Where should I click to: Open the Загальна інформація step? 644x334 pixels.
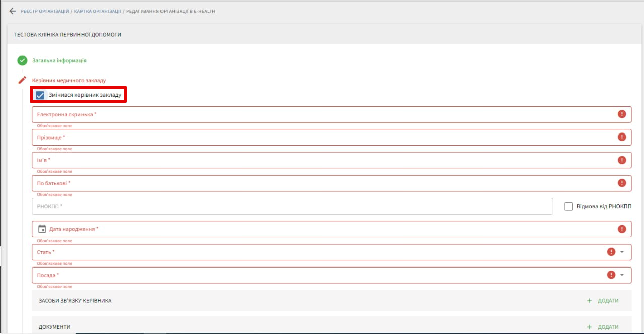[x=59, y=61]
